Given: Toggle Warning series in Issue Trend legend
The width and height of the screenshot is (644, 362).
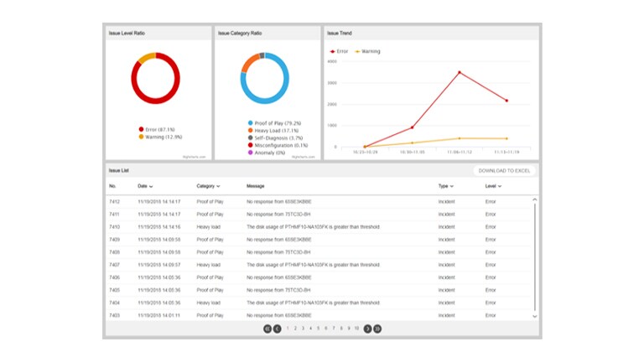Looking at the screenshot, I should (x=367, y=51).
